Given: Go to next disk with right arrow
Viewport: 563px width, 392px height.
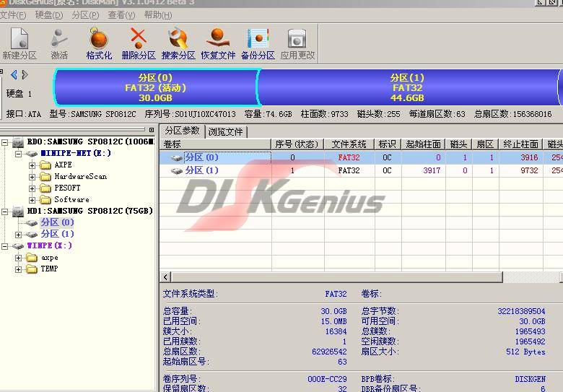Looking at the screenshot, I should [25, 74].
